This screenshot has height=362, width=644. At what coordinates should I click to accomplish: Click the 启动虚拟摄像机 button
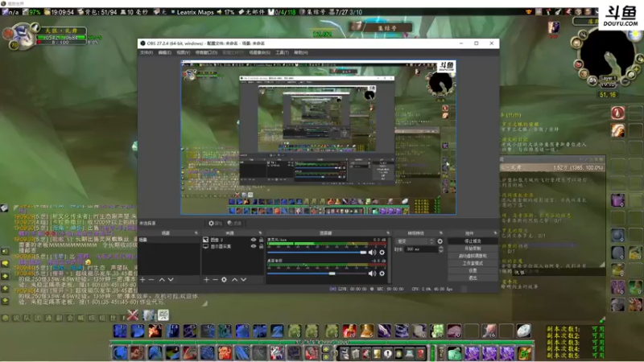pos(473,256)
